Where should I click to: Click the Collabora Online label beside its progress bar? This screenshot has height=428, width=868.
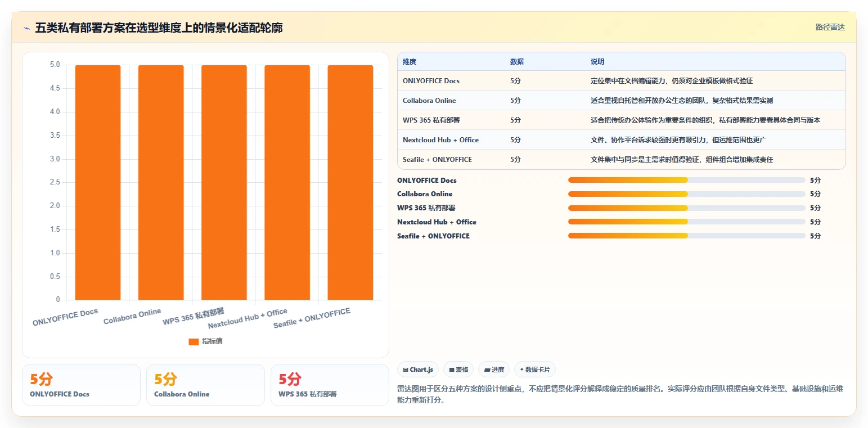pos(425,194)
